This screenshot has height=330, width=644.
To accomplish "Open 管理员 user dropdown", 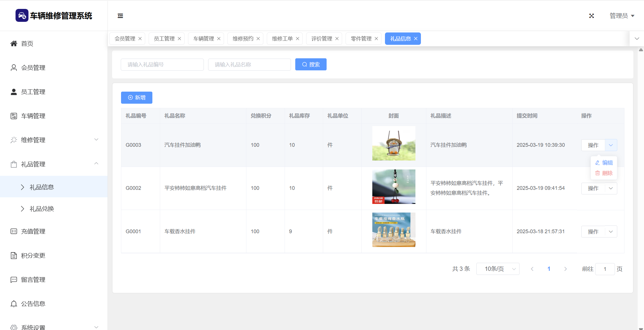I will (x=622, y=16).
